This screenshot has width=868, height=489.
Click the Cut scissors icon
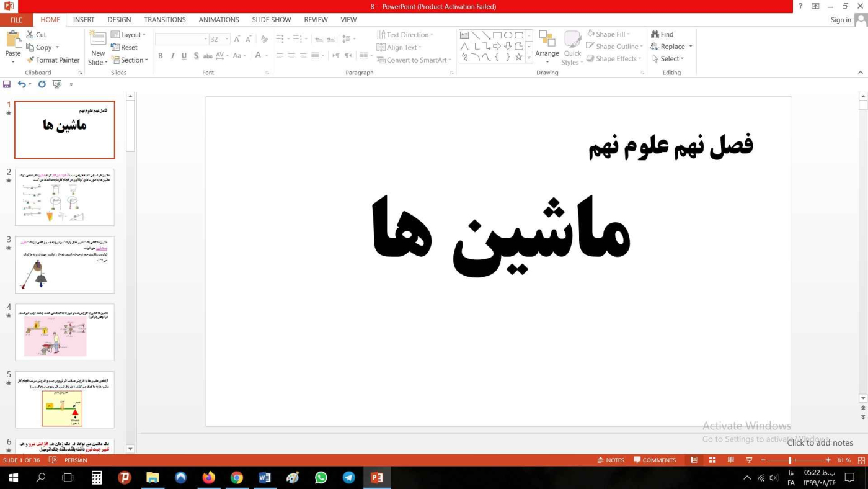[x=30, y=35]
